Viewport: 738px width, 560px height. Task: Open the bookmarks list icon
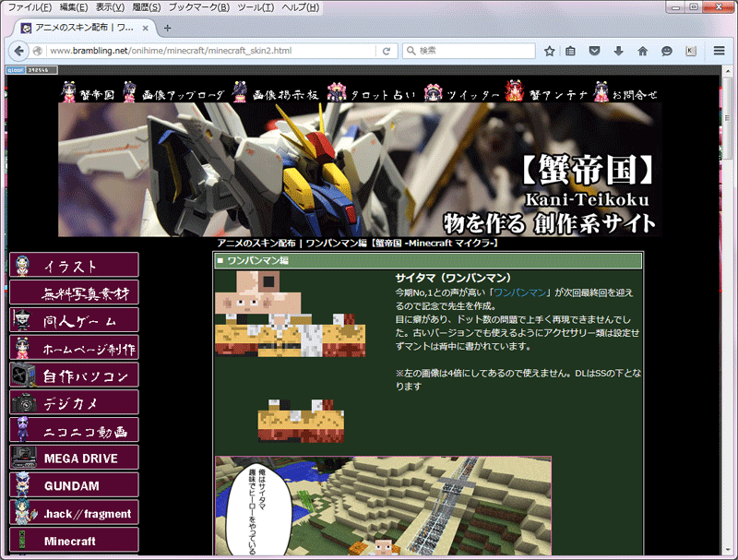570,51
